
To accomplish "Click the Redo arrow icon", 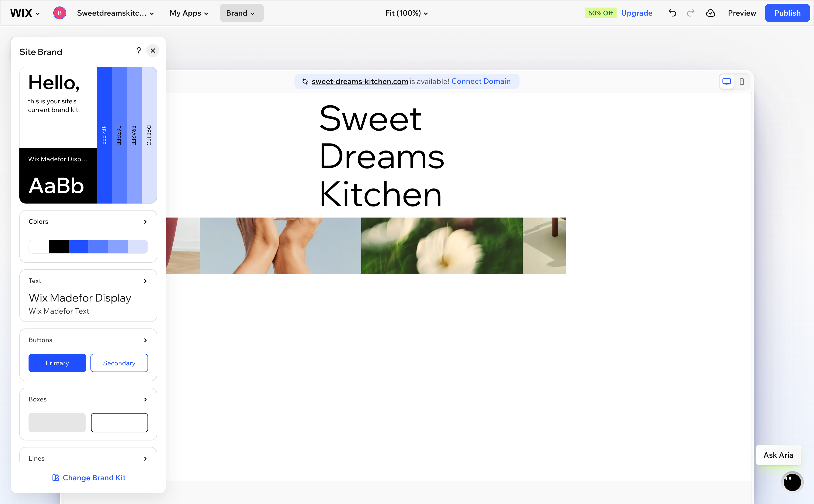I will coord(690,13).
